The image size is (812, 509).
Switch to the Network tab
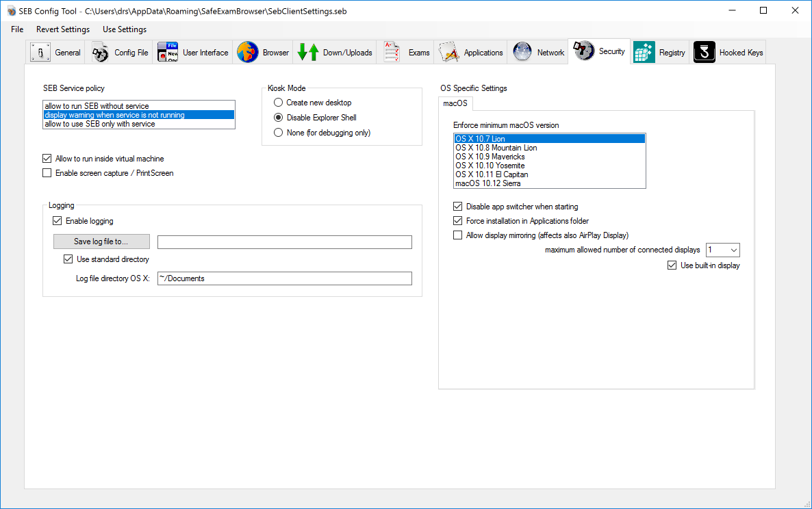tap(539, 52)
